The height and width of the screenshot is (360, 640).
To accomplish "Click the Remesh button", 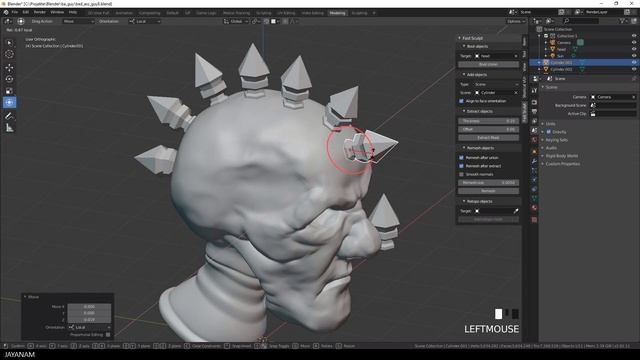I will (x=488, y=191).
